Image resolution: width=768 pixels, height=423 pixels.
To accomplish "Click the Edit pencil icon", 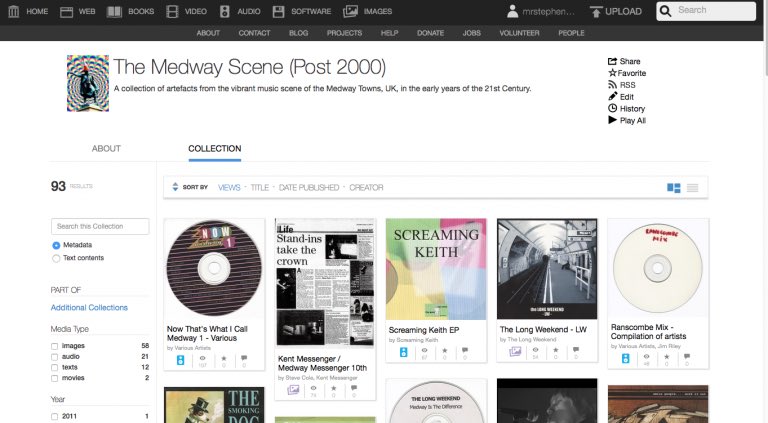I will 612,96.
